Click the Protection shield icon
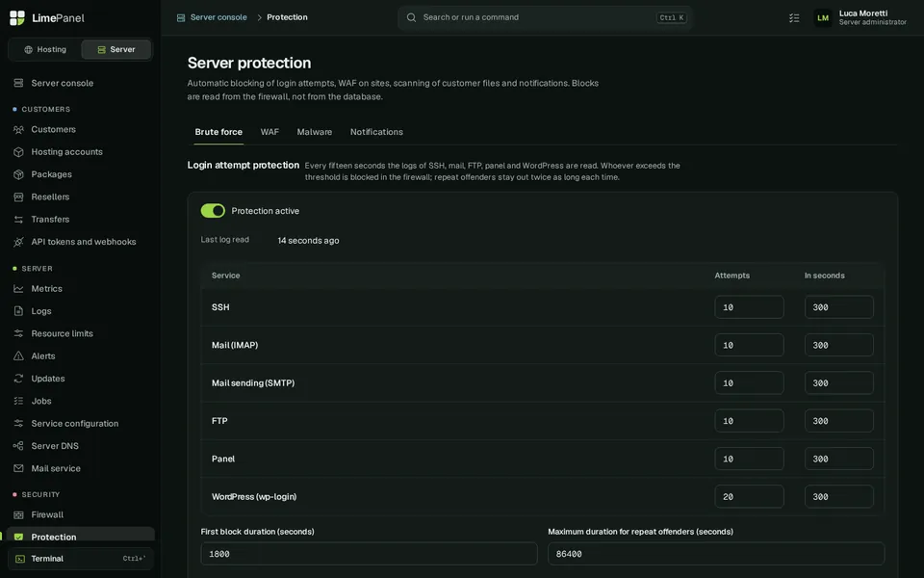The height and width of the screenshot is (578, 924). [19, 537]
